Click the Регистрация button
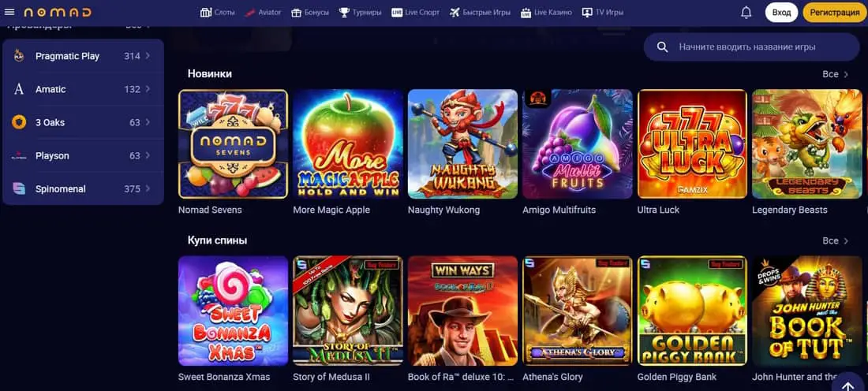Screen dimensions: 868x391 tap(835, 12)
